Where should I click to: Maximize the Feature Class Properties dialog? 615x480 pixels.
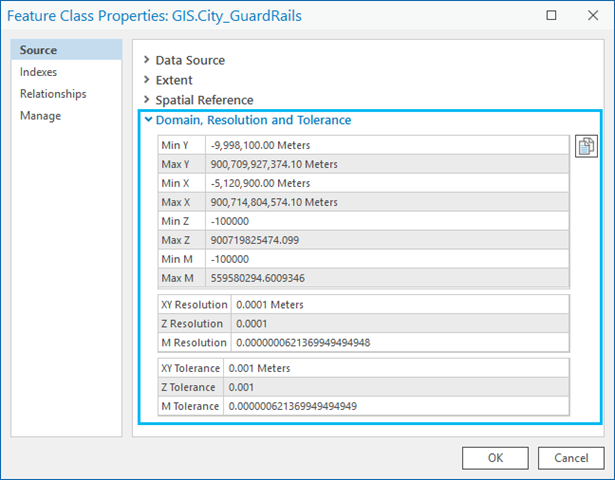click(x=552, y=15)
